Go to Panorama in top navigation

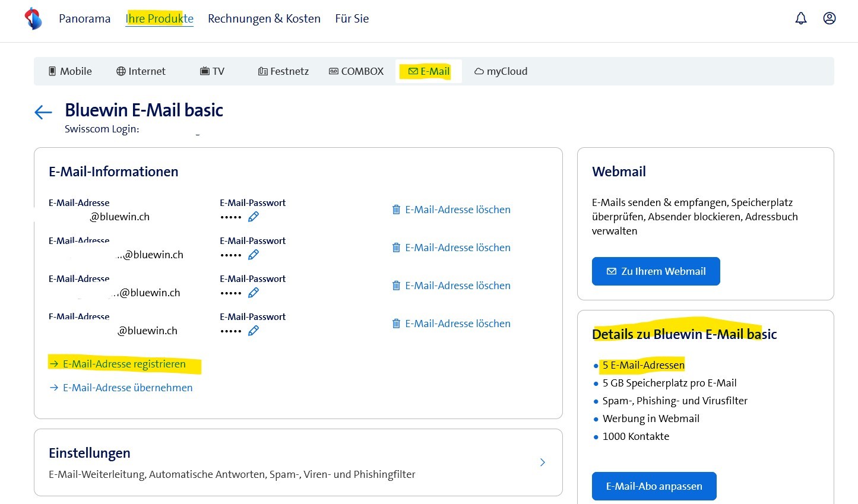(84, 18)
